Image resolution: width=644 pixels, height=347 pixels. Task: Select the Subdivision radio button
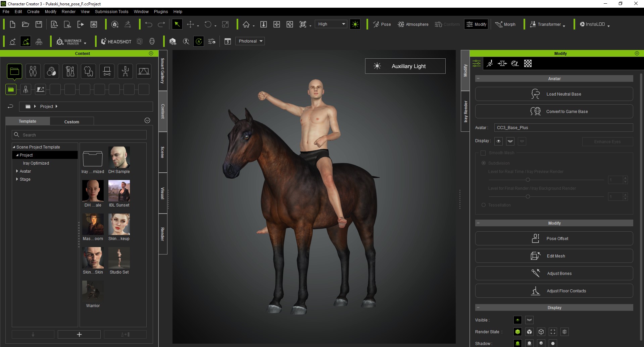tap(484, 163)
